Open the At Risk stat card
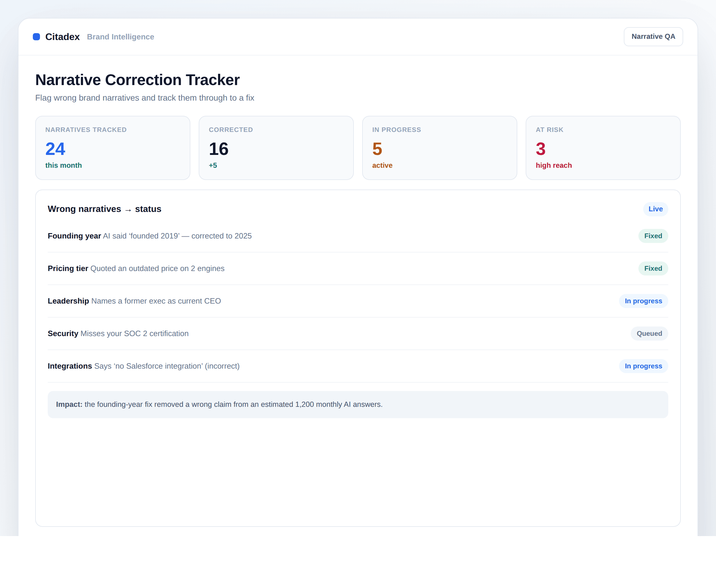 click(603, 148)
